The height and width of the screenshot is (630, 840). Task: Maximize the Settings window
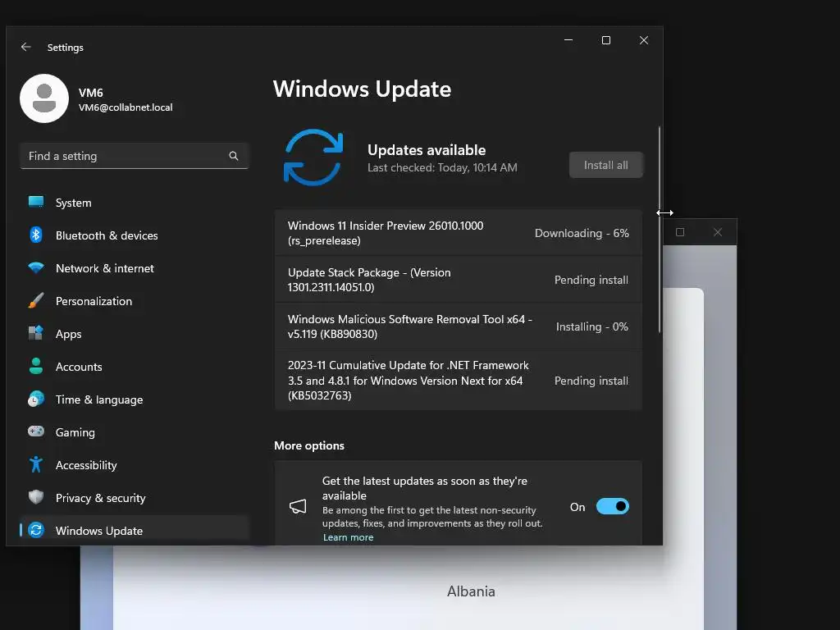tap(606, 40)
